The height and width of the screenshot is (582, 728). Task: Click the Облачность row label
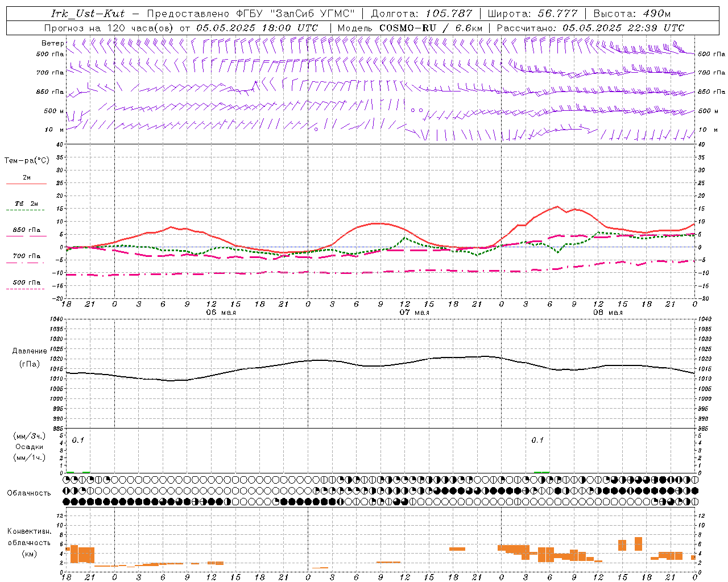click(x=29, y=493)
